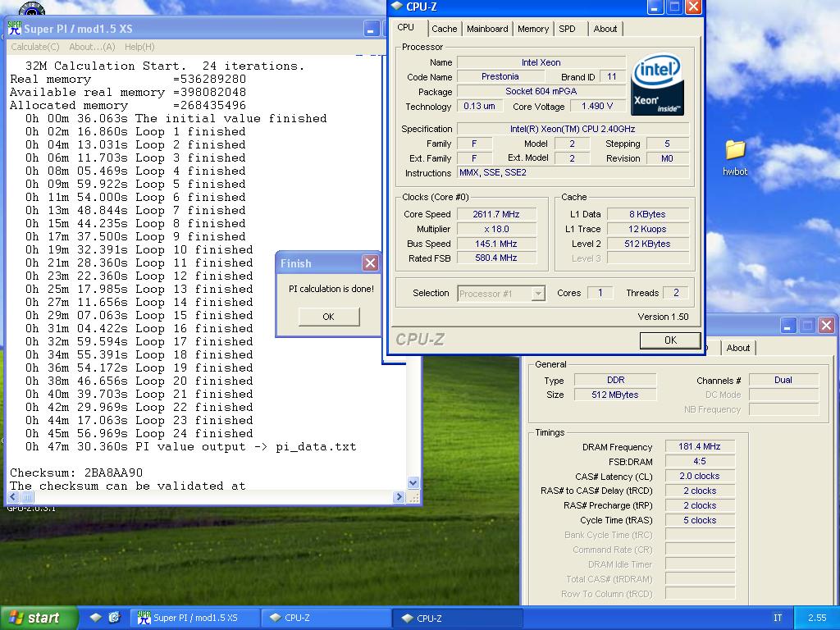Viewport: 840px width, 630px height.
Task: Click the CPU-Z title bar icon
Action: (397, 7)
